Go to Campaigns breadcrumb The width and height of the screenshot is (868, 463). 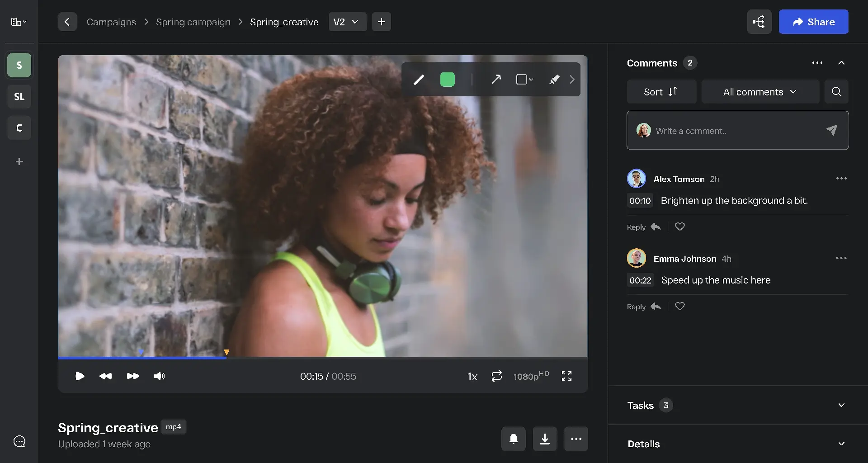[x=111, y=22]
